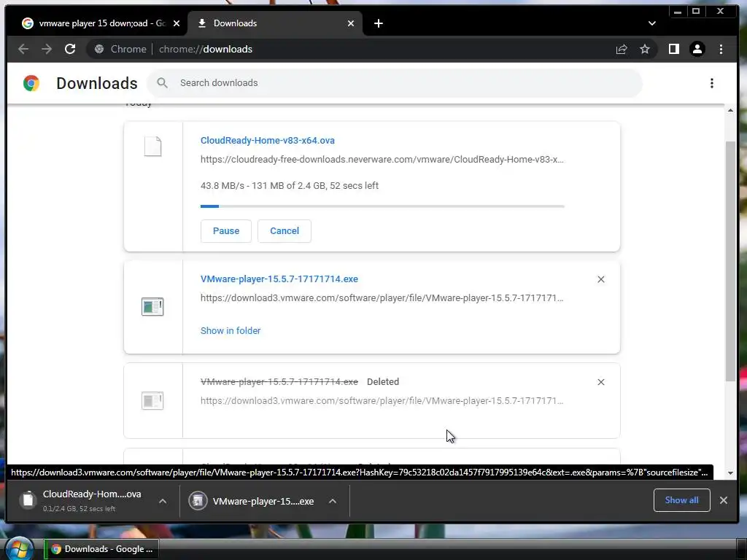
Task: Pause the CloudReady download
Action: point(226,231)
